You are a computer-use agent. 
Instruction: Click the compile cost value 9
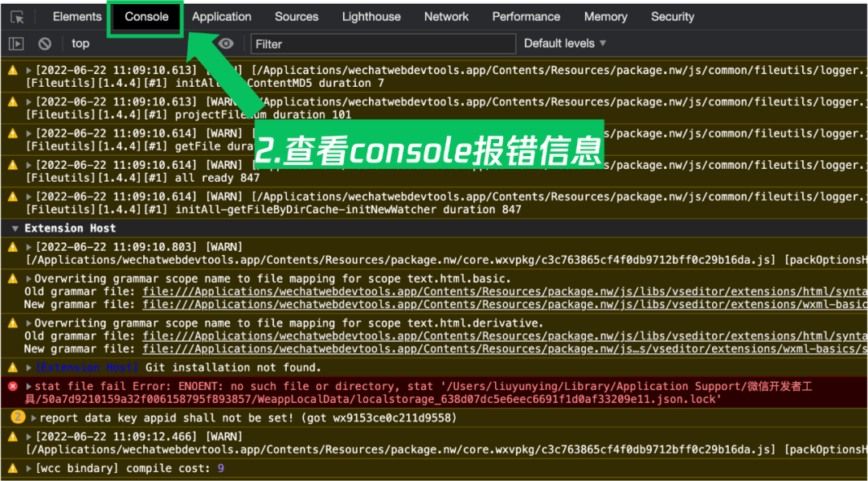point(221,468)
